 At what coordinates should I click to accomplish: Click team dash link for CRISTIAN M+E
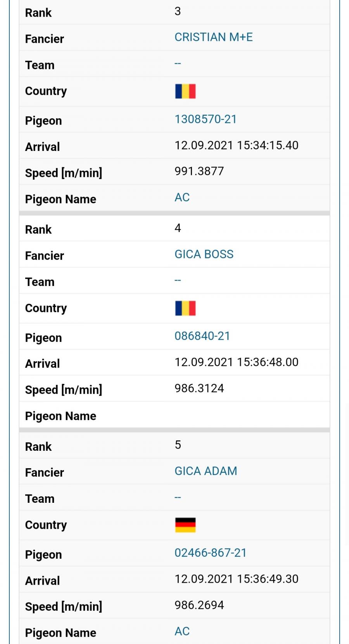[178, 63]
